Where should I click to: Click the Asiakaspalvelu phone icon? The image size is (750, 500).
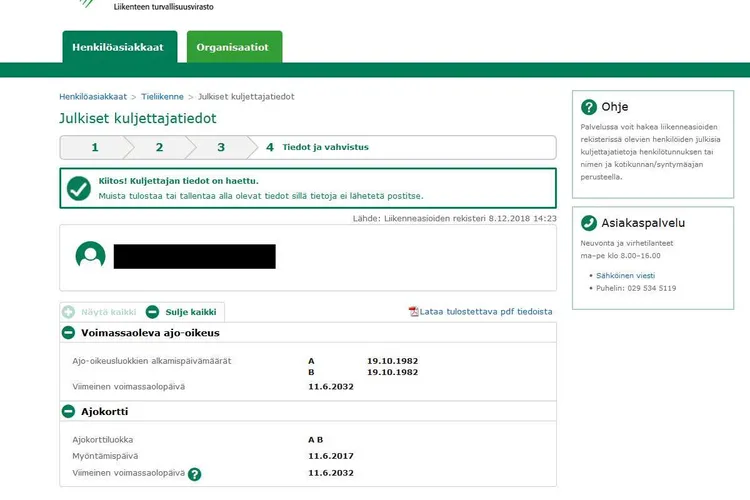[x=588, y=223]
